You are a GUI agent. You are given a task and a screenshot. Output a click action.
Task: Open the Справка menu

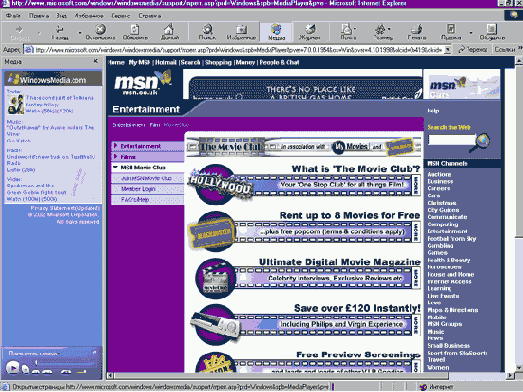tap(149, 16)
